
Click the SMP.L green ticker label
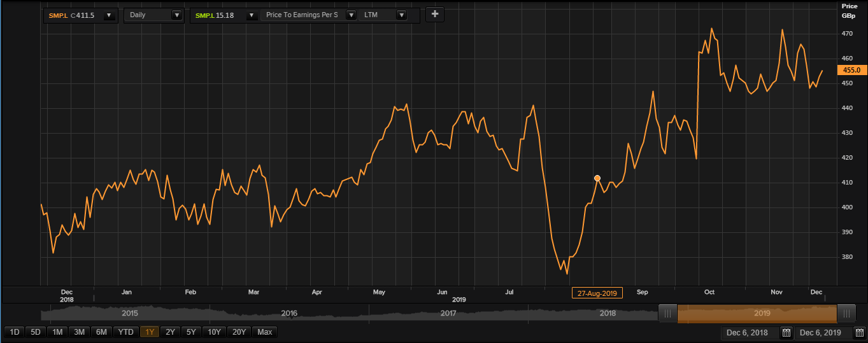pyautogui.click(x=205, y=15)
